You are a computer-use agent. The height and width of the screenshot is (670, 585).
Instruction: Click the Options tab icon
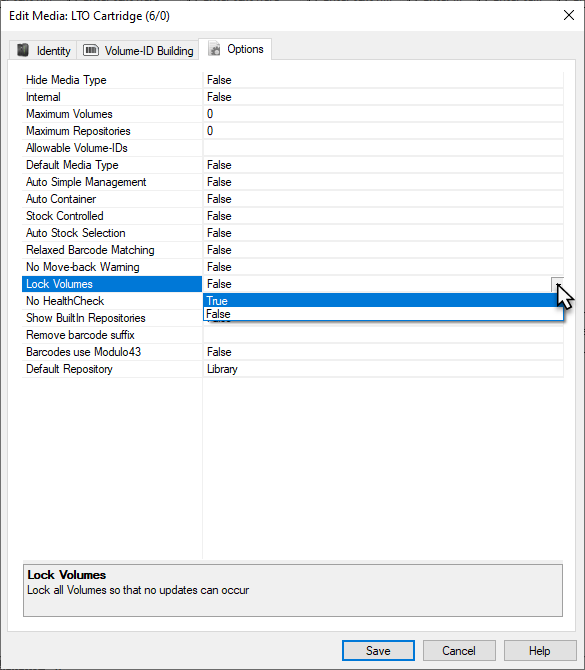tap(215, 49)
